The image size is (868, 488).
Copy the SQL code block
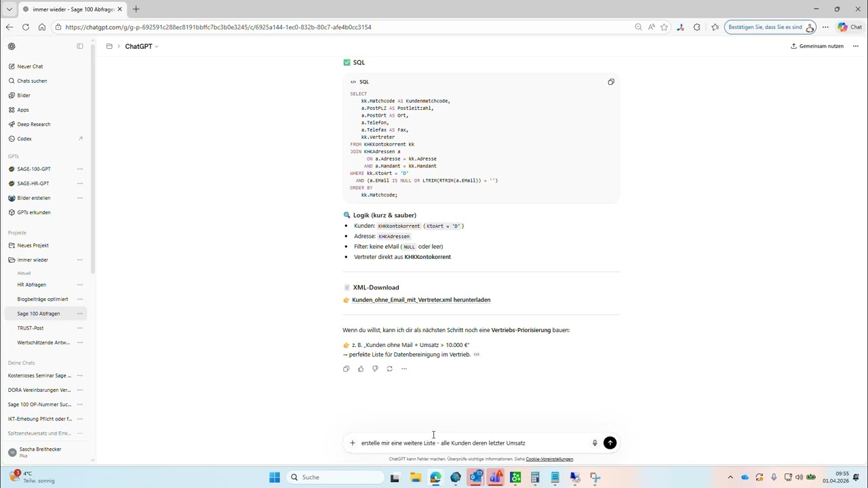click(611, 82)
